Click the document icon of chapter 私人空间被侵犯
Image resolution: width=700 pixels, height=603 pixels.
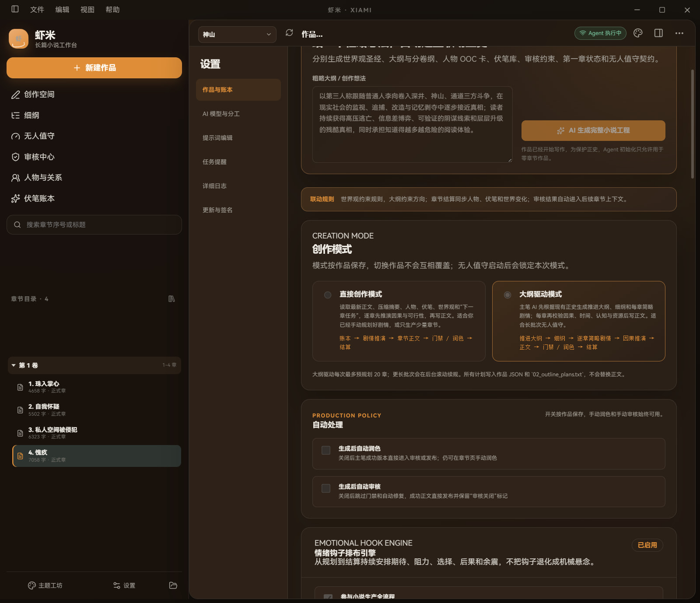coord(20,433)
